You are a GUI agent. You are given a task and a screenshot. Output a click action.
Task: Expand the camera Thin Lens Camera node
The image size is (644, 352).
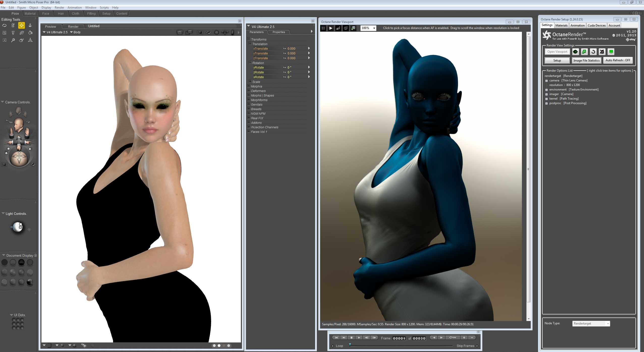[x=546, y=81]
